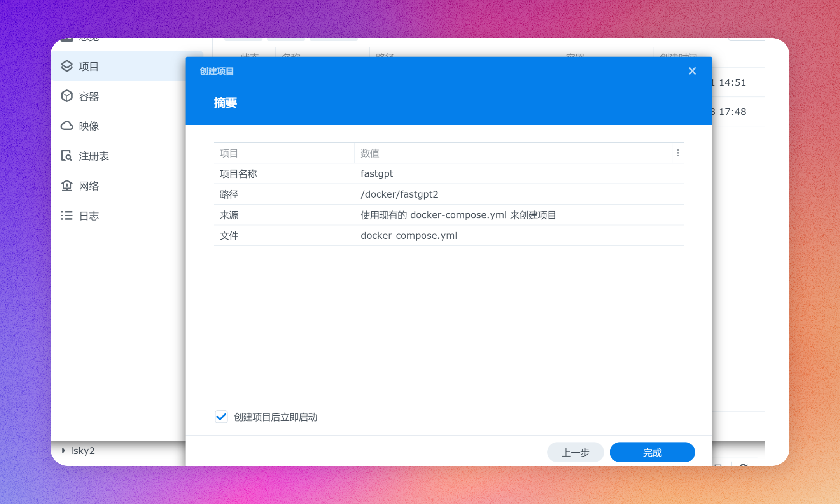This screenshot has width=840, height=504.
Task: Click the layers icon beside 项目
Action: 67,66
